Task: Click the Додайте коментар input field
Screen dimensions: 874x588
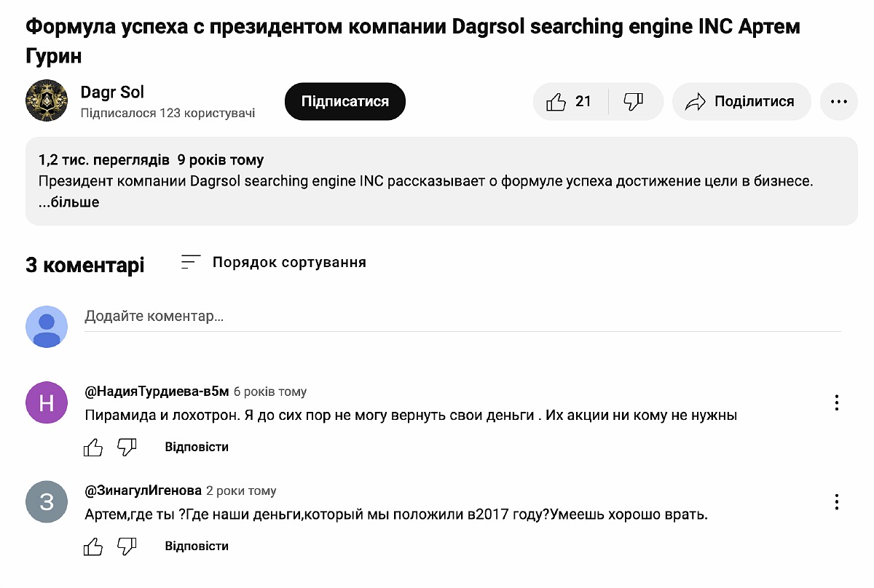Action: click(462, 317)
